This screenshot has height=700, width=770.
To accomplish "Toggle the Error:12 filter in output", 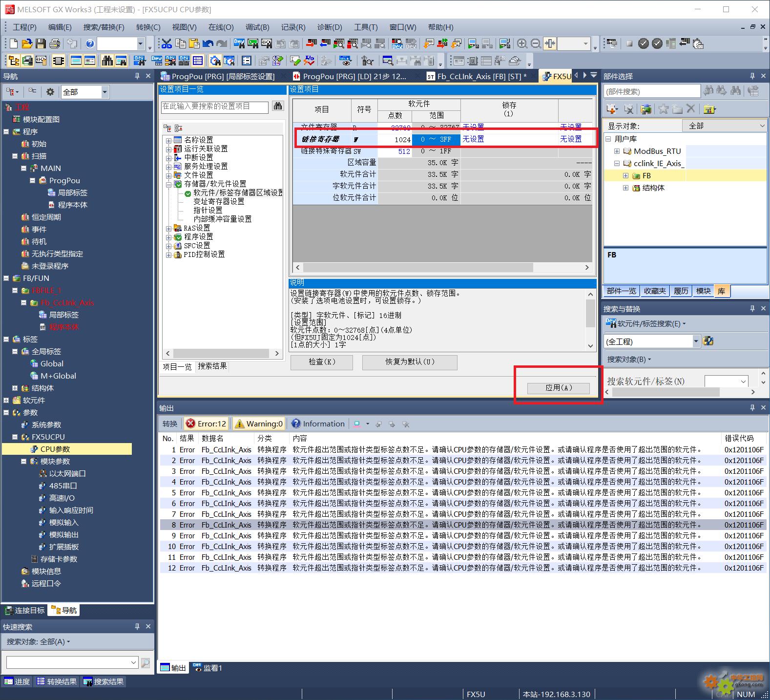I will coord(207,424).
